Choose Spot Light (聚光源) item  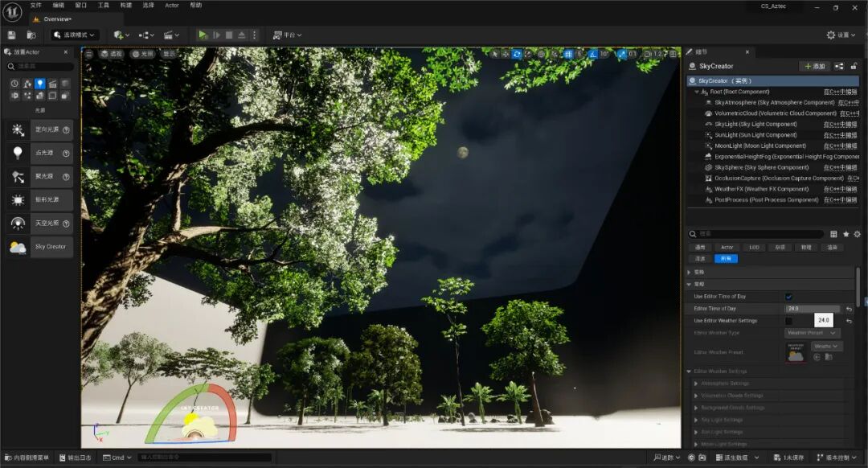point(40,177)
